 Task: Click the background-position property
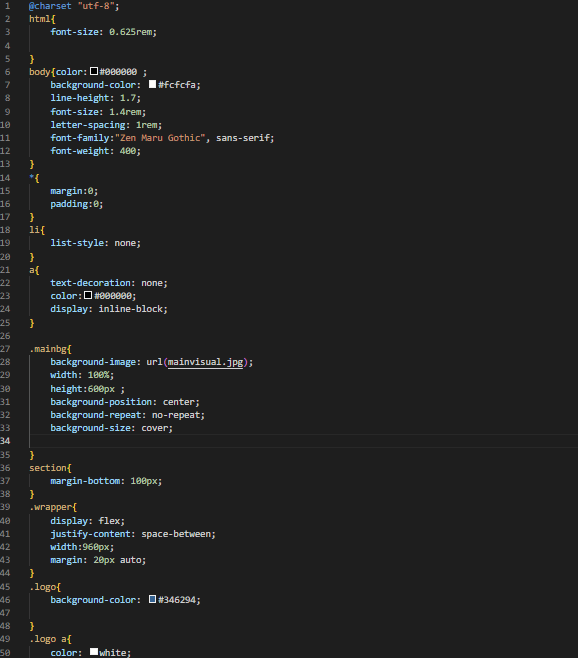[101, 402]
